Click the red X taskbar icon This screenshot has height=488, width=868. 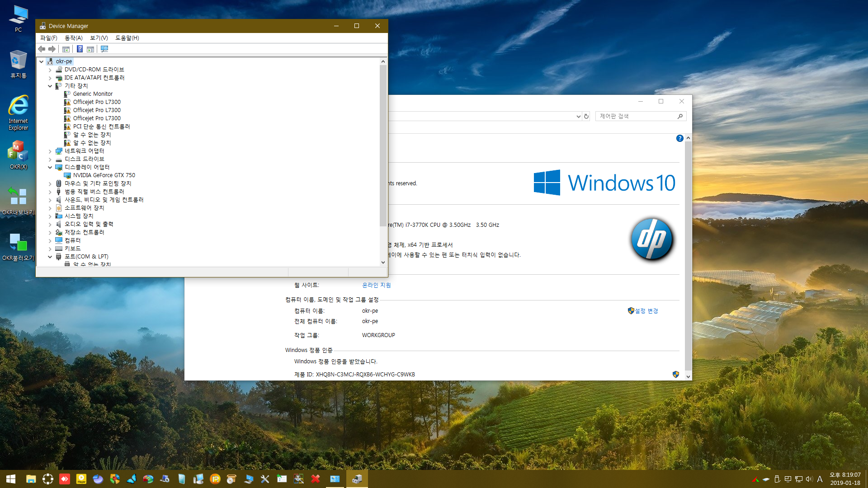(316, 479)
